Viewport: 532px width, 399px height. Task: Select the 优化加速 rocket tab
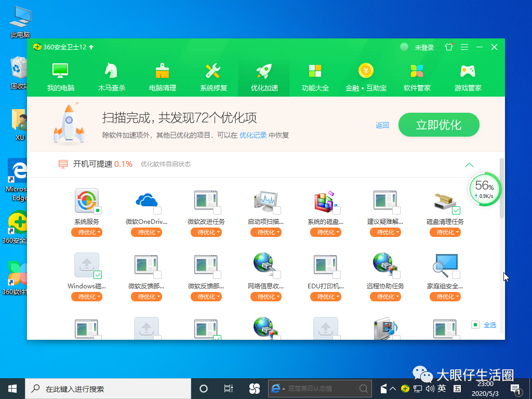(264, 77)
